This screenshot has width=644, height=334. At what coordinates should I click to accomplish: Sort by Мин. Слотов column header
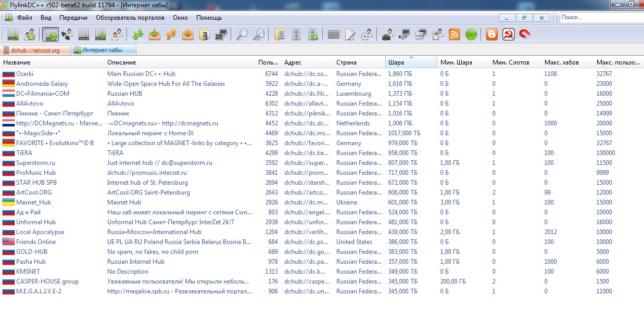[515, 62]
